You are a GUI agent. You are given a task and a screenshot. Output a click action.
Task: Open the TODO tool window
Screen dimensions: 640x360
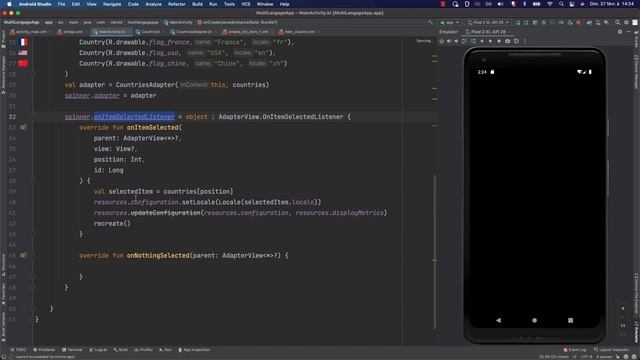tap(18, 350)
